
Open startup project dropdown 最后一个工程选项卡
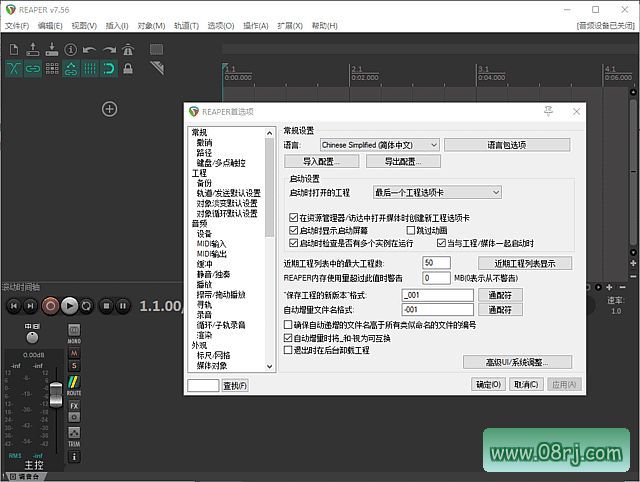[437, 193]
